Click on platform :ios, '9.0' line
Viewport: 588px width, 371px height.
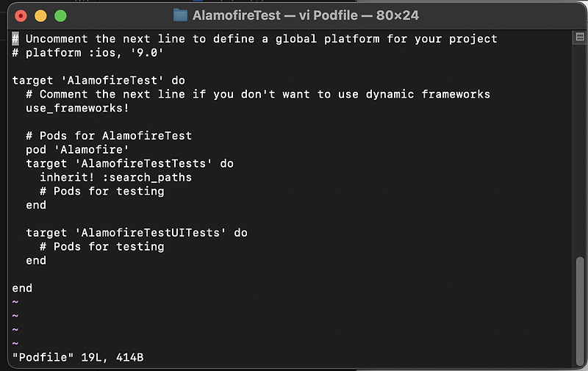point(87,52)
